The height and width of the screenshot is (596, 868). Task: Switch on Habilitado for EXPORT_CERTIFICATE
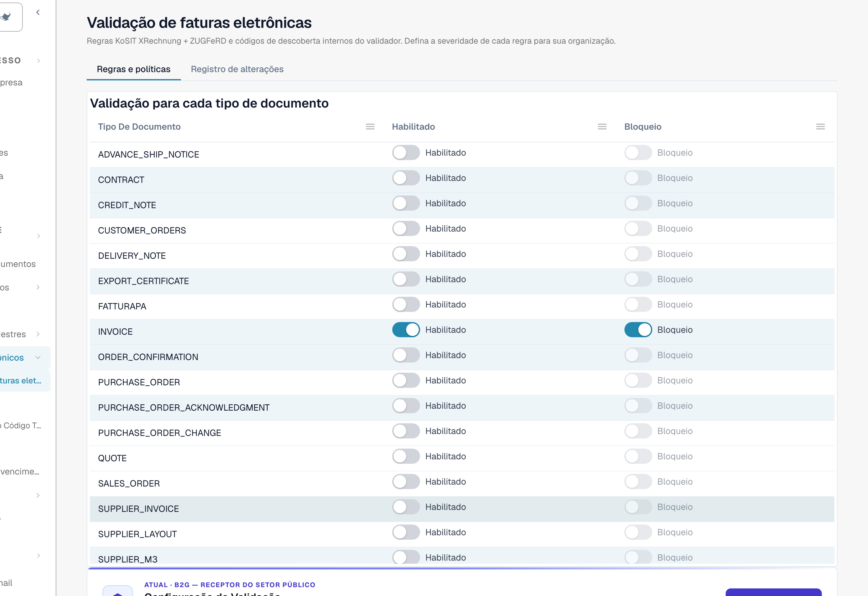[406, 279]
